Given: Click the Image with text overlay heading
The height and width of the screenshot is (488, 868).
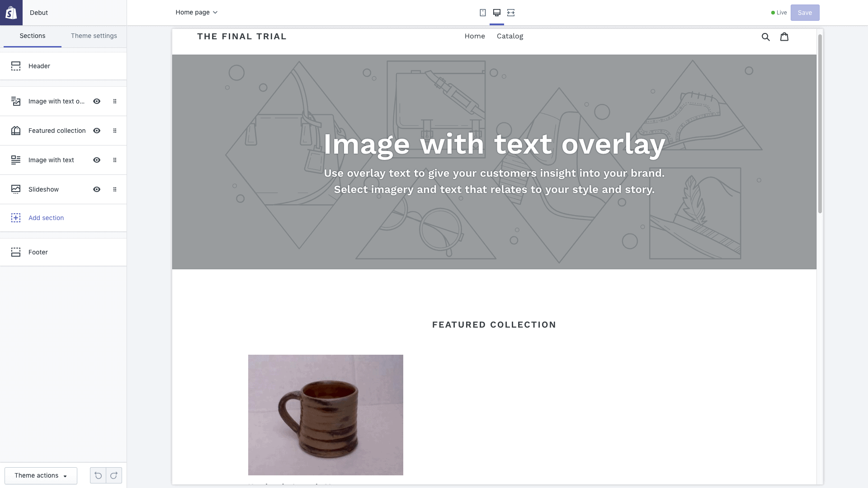Looking at the screenshot, I should tap(494, 145).
